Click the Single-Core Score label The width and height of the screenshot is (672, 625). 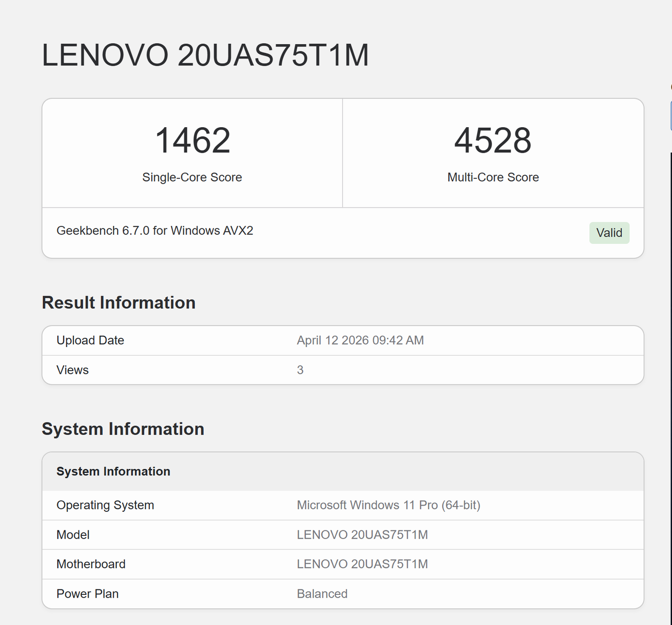[192, 177]
